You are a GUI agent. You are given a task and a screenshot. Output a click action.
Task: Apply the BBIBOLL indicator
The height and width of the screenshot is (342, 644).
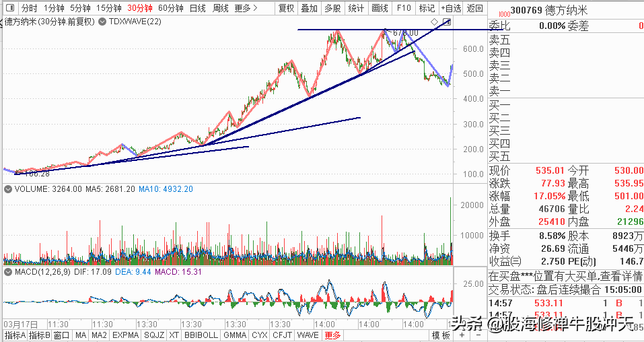(x=201, y=335)
